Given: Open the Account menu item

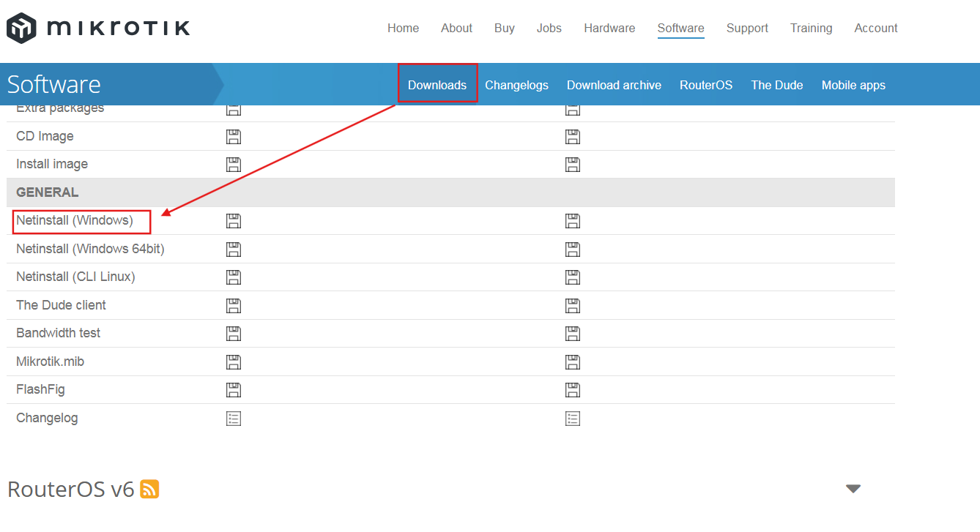Looking at the screenshot, I should pos(876,28).
